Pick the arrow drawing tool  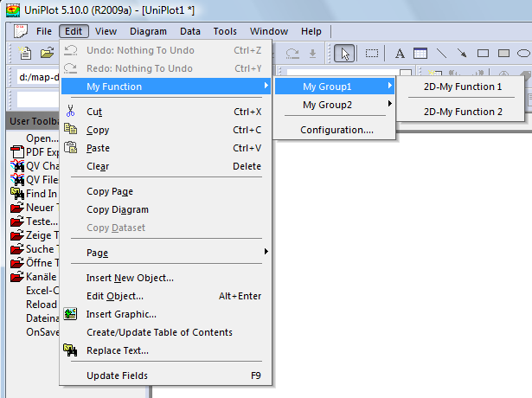[462, 54]
